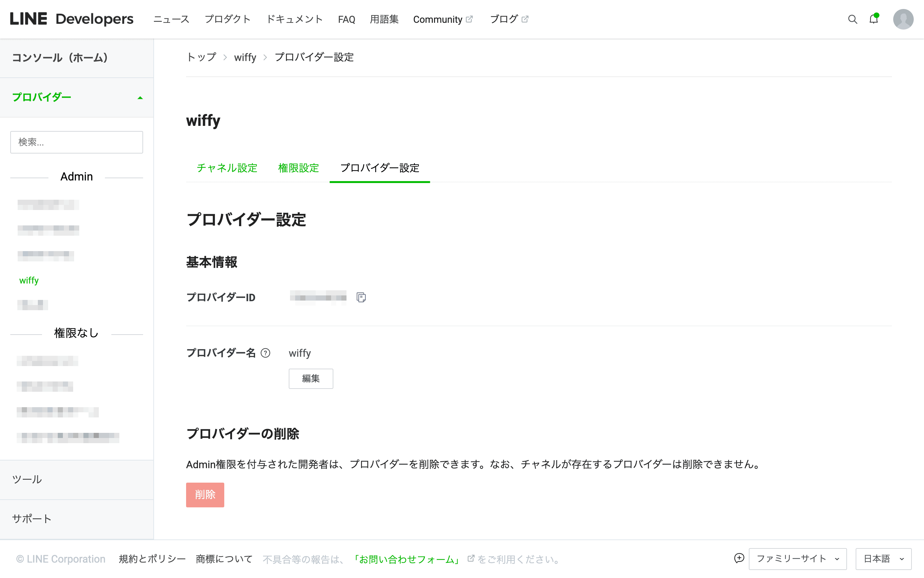This screenshot has width=924, height=578.
Task: Click the red 削除 button
Action: [x=205, y=495]
